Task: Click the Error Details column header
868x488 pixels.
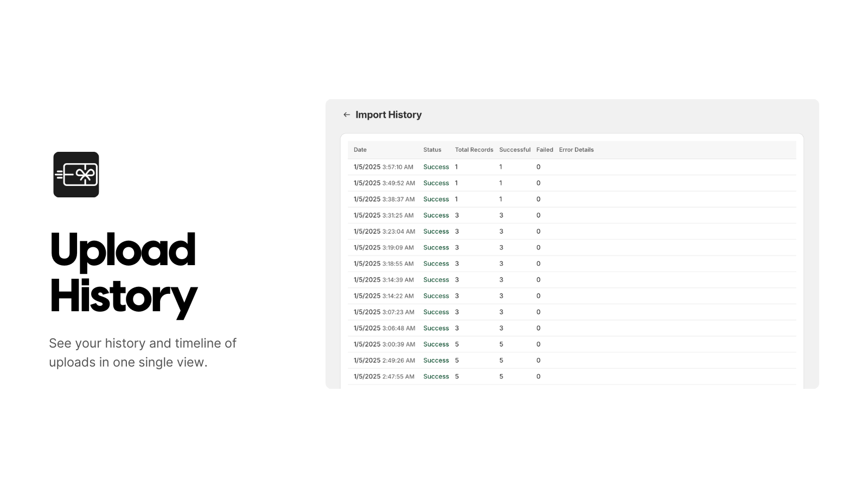Action: pos(577,150)
